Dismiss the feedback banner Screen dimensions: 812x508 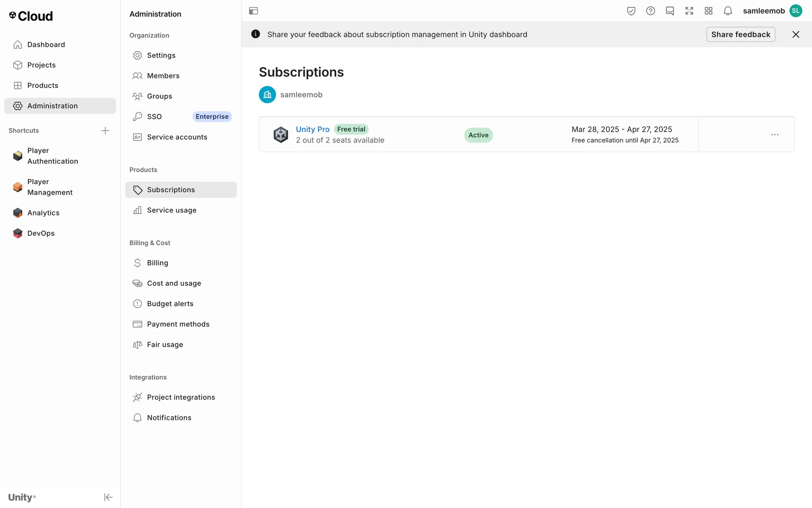(x=796, y=34)
